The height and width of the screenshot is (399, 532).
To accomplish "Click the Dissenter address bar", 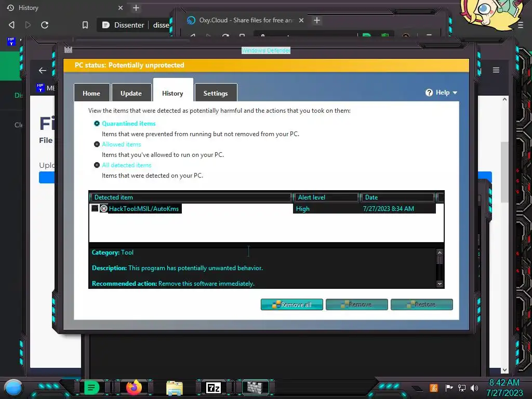I will point(134,25).
